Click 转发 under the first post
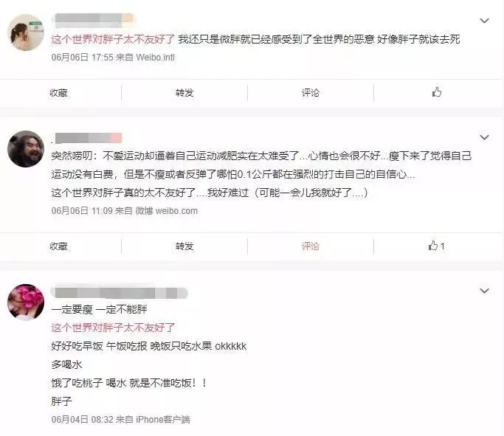Viewport: 504px width, 436px height. coord(184,93)
